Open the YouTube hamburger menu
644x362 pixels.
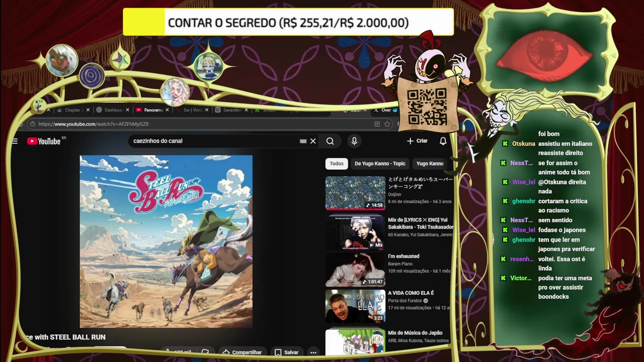click(15, 141)
